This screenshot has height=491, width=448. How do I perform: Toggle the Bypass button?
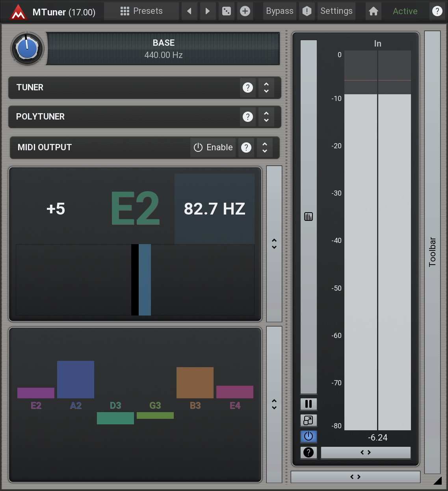[279, 11]
